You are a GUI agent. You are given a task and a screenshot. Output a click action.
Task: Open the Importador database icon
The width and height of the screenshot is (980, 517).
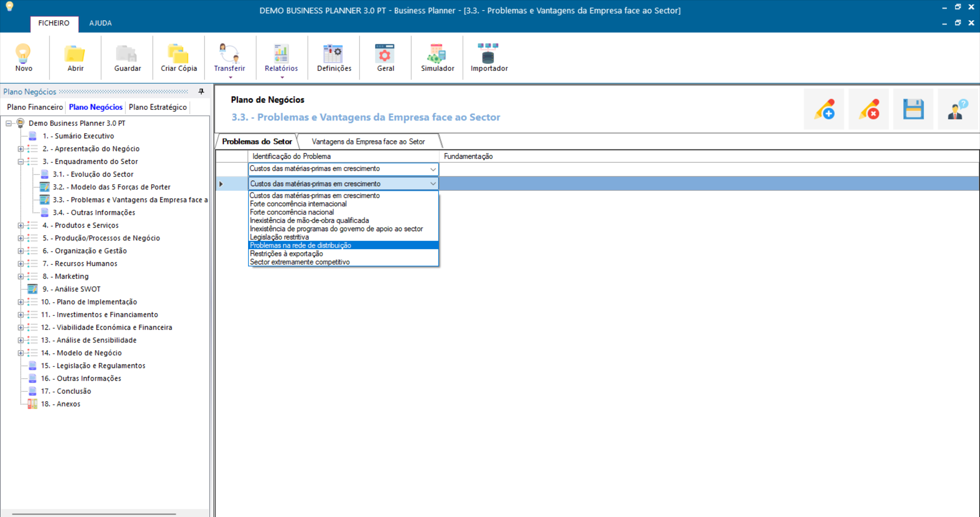tap(488, 53)
